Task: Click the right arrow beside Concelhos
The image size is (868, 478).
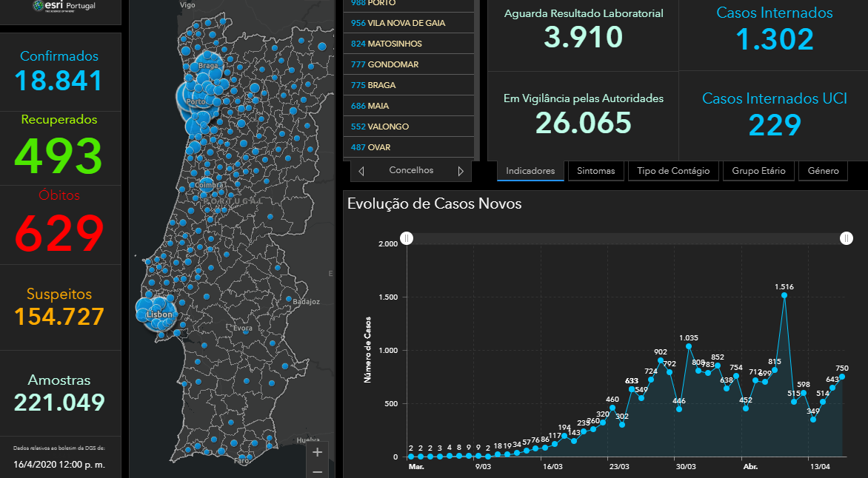Action: click(x=461, y=171)
